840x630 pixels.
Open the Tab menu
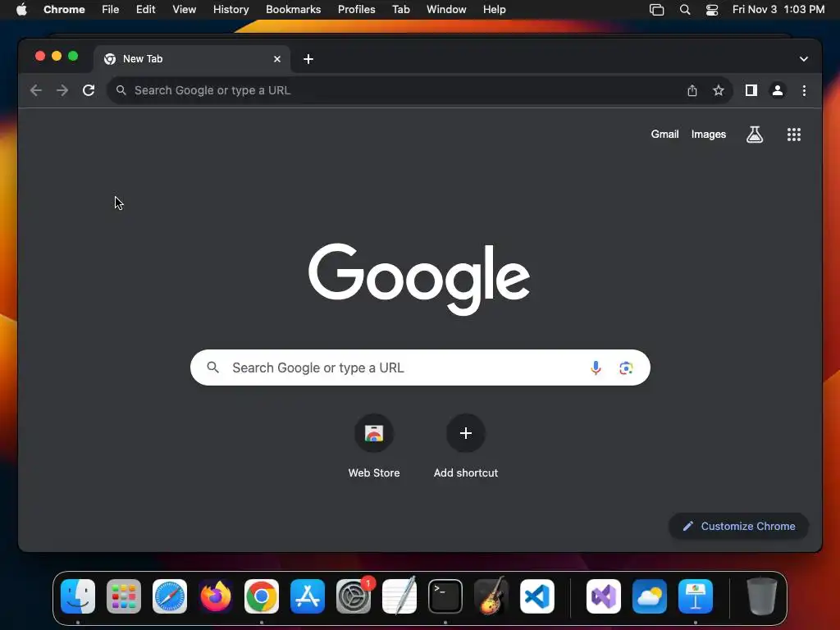point(400,10)
